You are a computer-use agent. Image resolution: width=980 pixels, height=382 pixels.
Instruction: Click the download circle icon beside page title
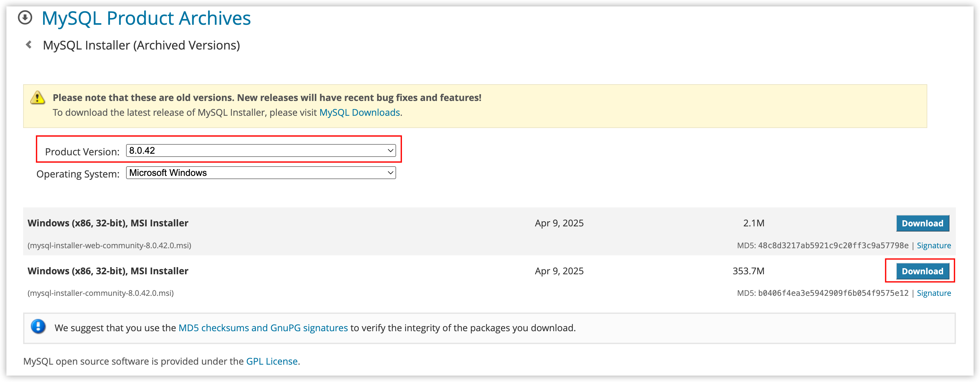(25, 17)
